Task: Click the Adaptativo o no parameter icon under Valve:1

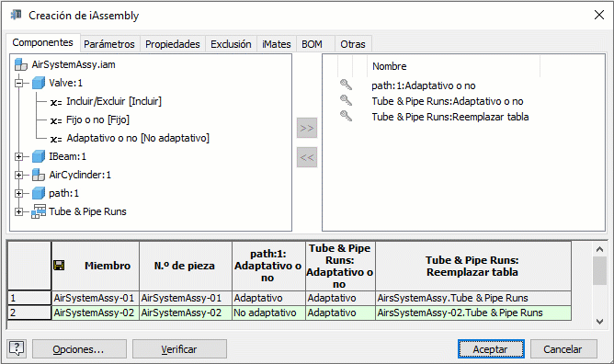Action: [x=56, y=139]
